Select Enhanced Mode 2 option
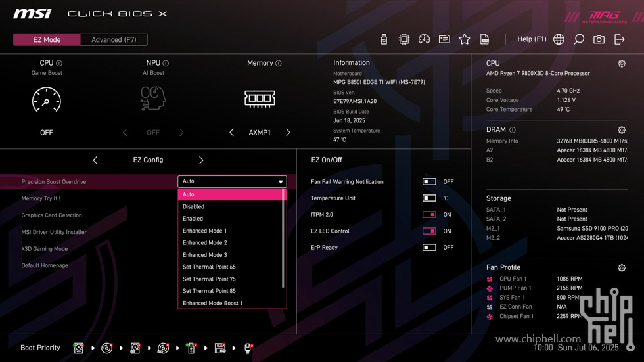Viewport: 644px width, 362px height. click(x=230, y=243)
